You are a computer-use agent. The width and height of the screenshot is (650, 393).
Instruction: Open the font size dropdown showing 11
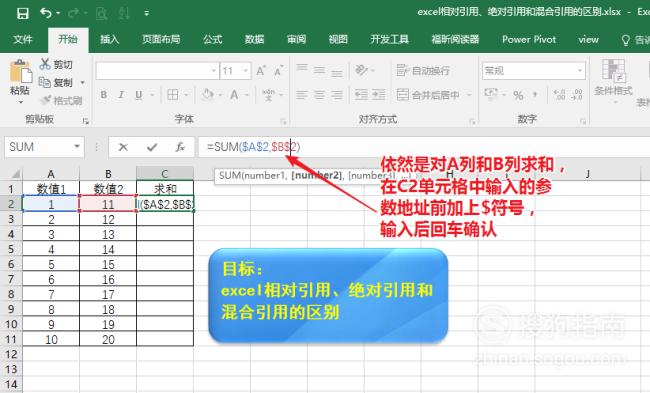tap(246, 71)
